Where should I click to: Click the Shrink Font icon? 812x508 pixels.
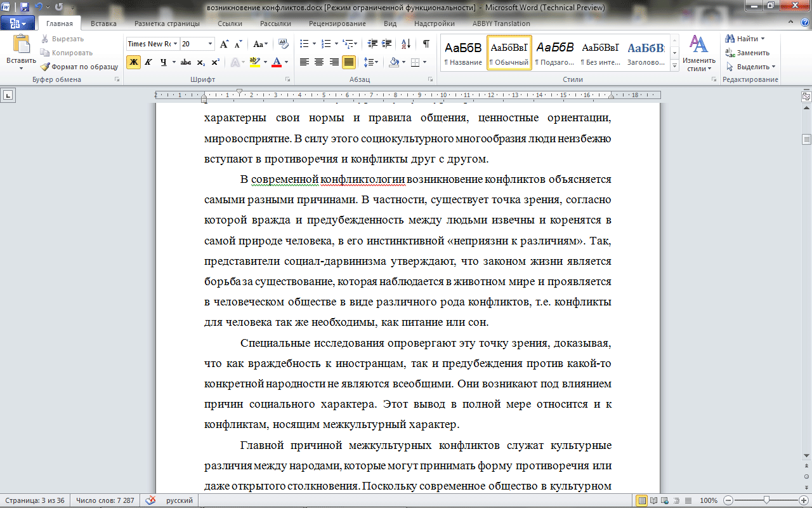coord(239,44)
